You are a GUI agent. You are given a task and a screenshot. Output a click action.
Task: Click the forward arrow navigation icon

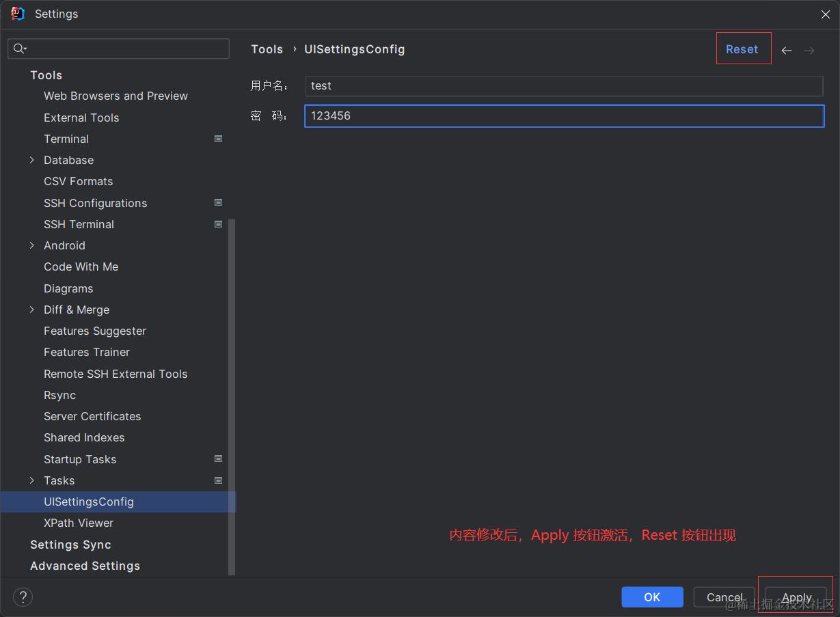809,51
